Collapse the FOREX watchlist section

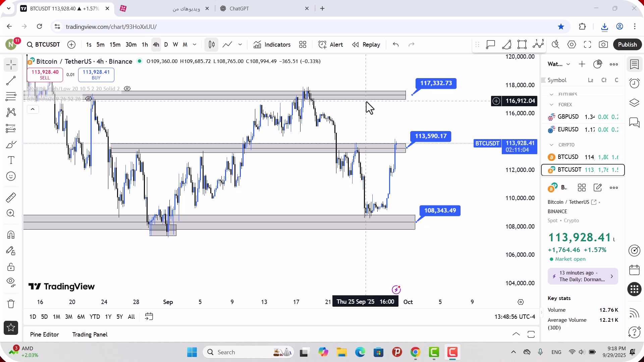click(551, 105)
